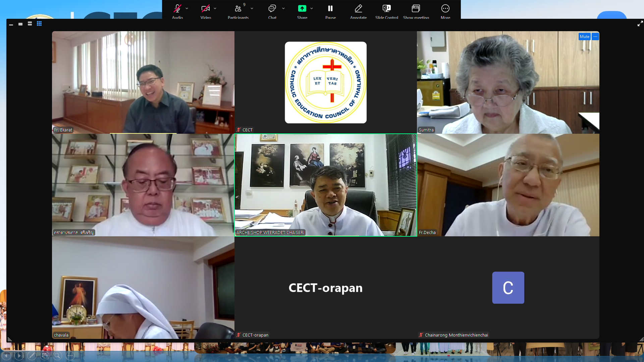Pause the screen share
Image resolution: width=644 pixels, height=362 pixels.
330,8
